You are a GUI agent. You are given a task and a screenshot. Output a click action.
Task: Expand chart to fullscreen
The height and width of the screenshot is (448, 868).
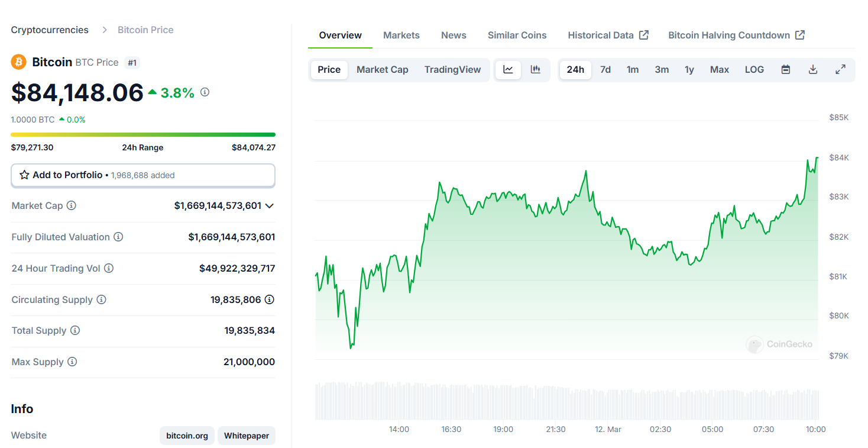[x=840, y=70]
